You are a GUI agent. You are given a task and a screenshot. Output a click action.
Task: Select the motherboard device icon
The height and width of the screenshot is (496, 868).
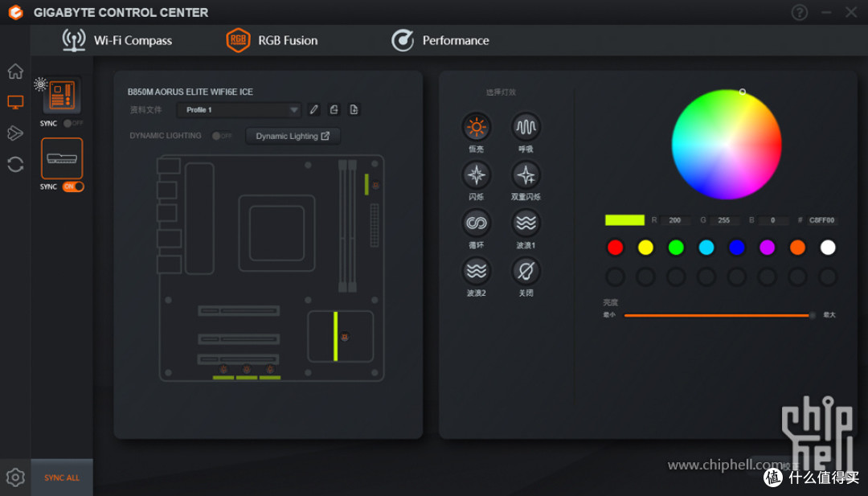tap(62, 95)
